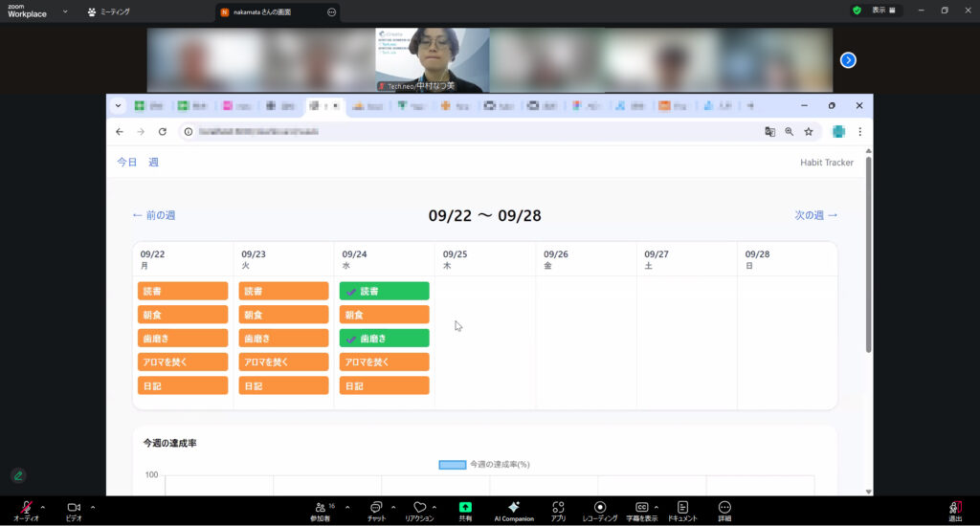Click the annotation pencil icon at bottom left
The width and height of the screenshot is (980, 526).
pyautogui.click(x=18, y=475)
